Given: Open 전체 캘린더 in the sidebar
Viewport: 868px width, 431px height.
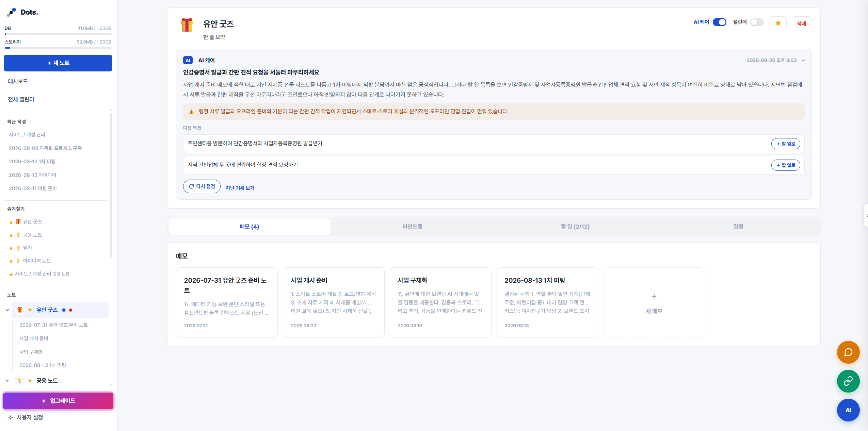Looking at the screenshot, I should [x=21, y=99].
